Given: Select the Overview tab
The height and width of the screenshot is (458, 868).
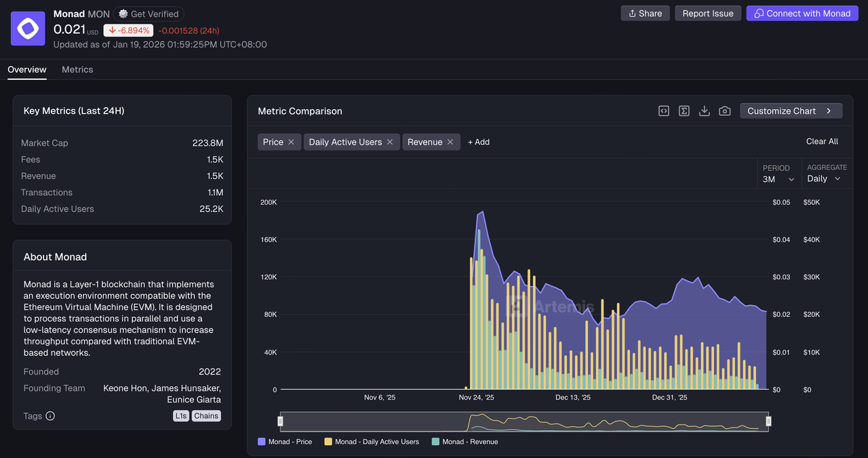Looking at the screenshot, I should 27,70.
